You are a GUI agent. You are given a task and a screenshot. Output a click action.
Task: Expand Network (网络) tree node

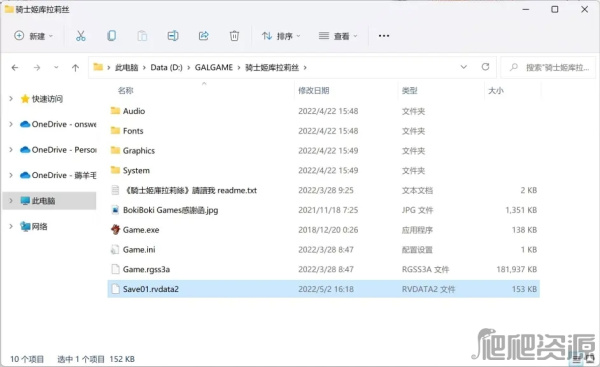tap(11, 226)
